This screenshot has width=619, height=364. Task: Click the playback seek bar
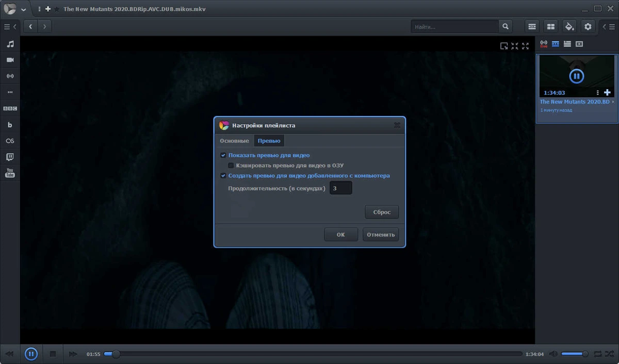[x=313, y=354]
